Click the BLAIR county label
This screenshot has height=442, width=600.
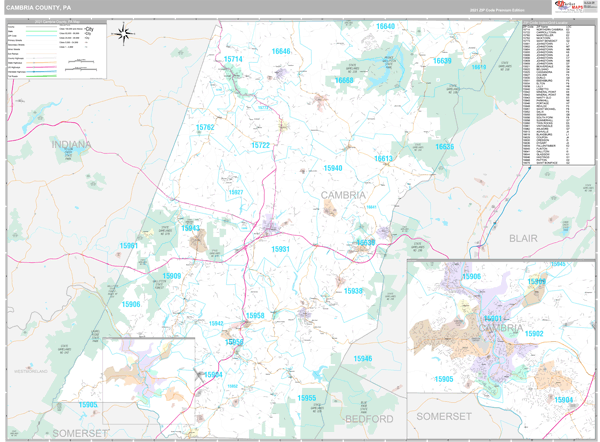523,238
